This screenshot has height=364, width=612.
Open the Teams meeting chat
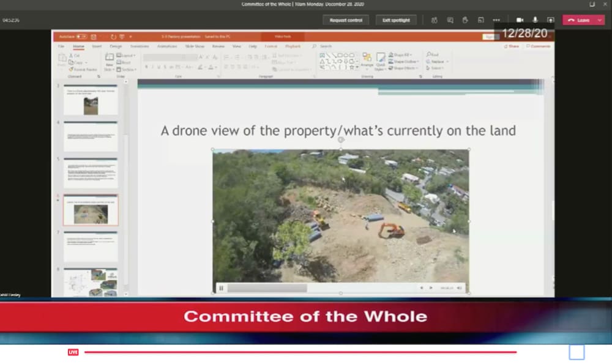pyautogui.click(x=450, y=20)
